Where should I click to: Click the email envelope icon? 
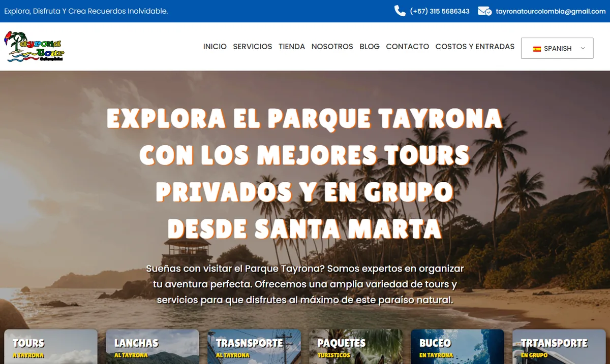[x=484, y=11]
